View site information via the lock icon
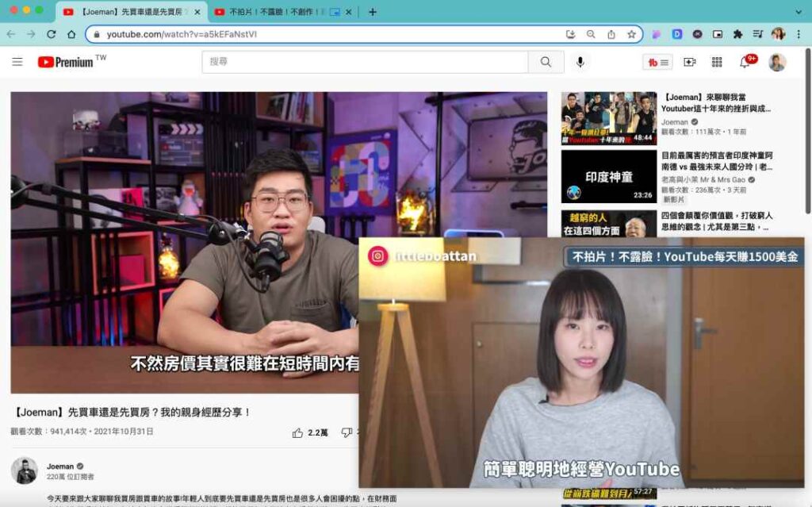The height and width of the screenshot is (507, 812). 96,34
